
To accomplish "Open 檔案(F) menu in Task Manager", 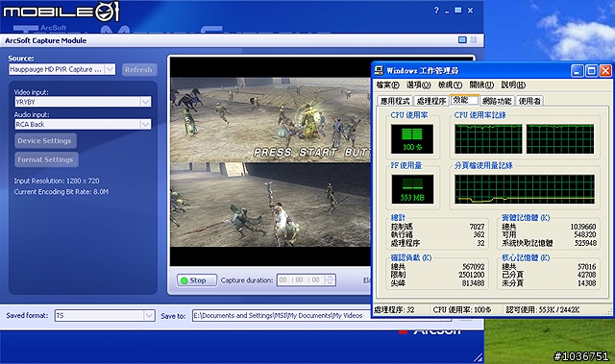I will coord(387,85).
